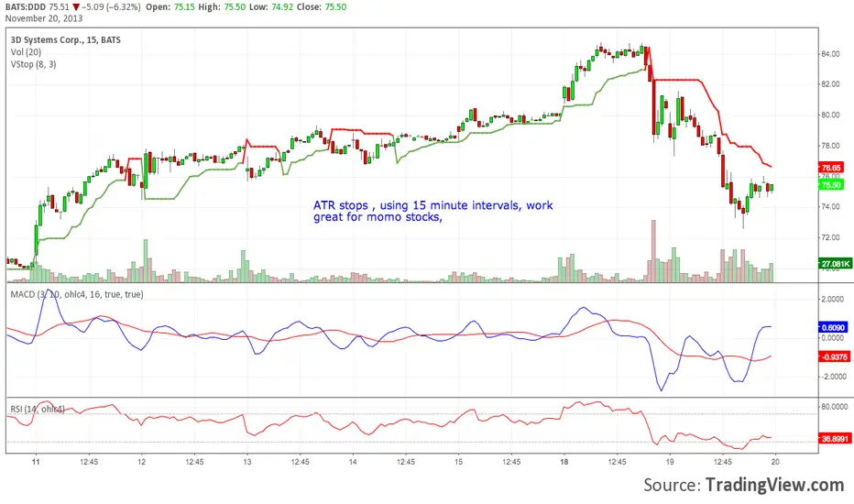Click the 3D Systems Corp., 15, BATS legend
Viewport: 854px width, 504px height.
point(66,39)
